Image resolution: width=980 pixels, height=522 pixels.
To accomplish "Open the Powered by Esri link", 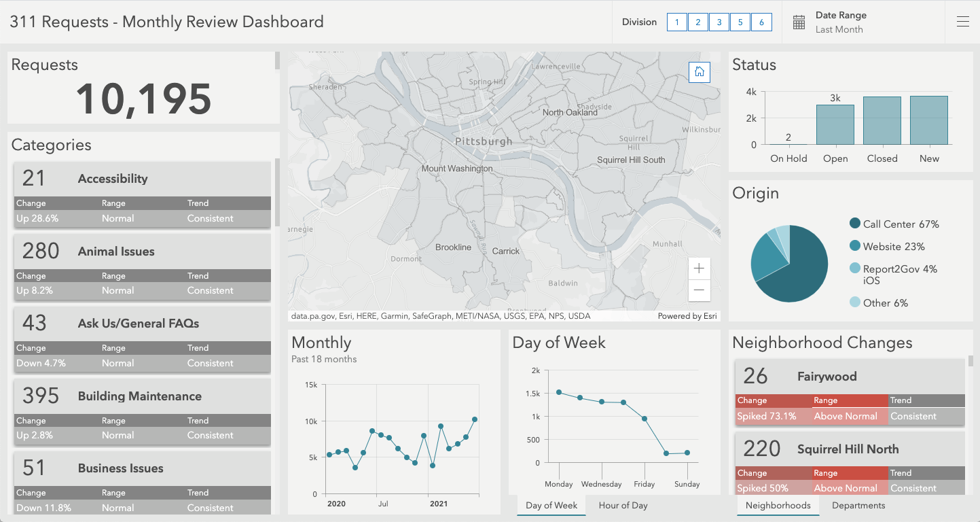I will pyautogui.click(x=688, y=315).
